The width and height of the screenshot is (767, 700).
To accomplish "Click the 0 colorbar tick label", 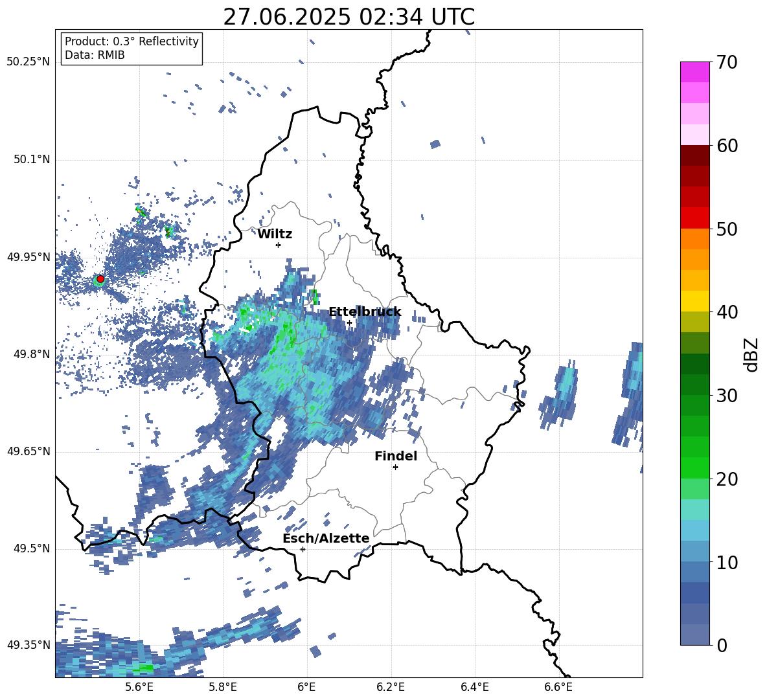I will (722, 645).
